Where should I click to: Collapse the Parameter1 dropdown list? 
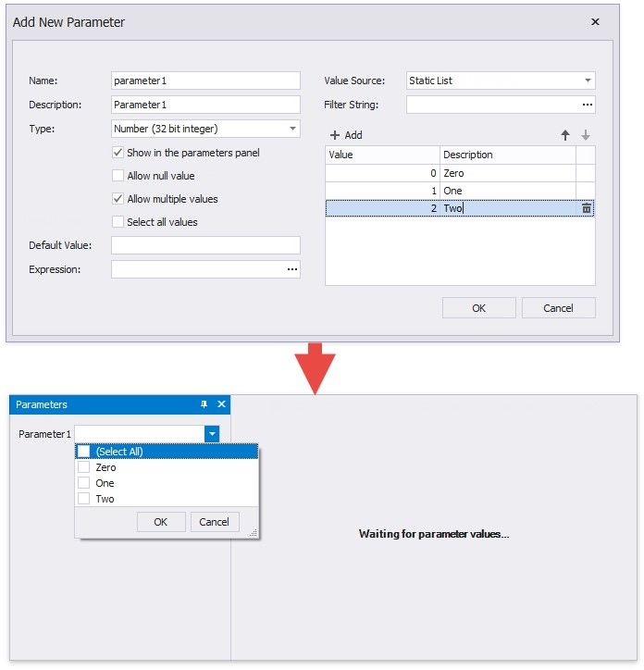click(212, 434)
